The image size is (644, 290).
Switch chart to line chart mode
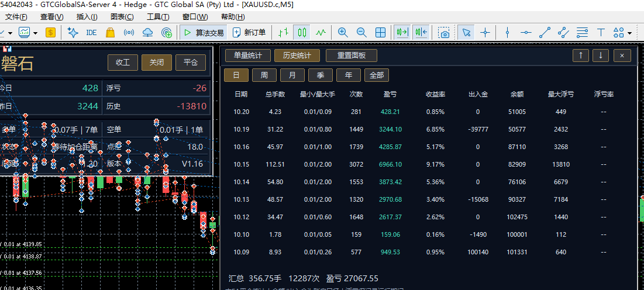pyautogui.click(x=321, y=33)
